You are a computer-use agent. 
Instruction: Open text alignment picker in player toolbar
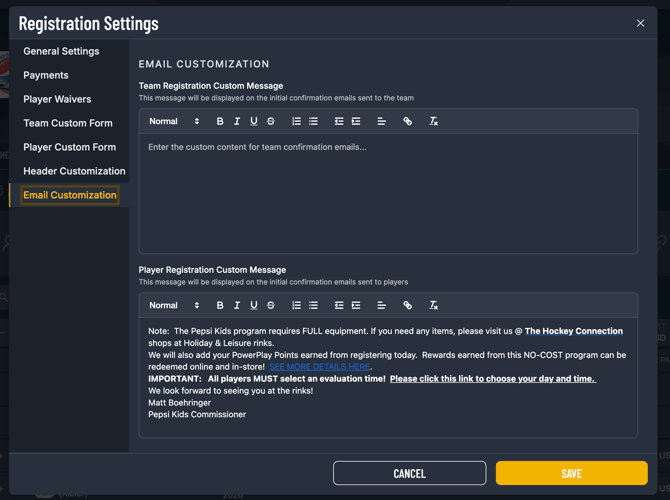click(381, 305)
